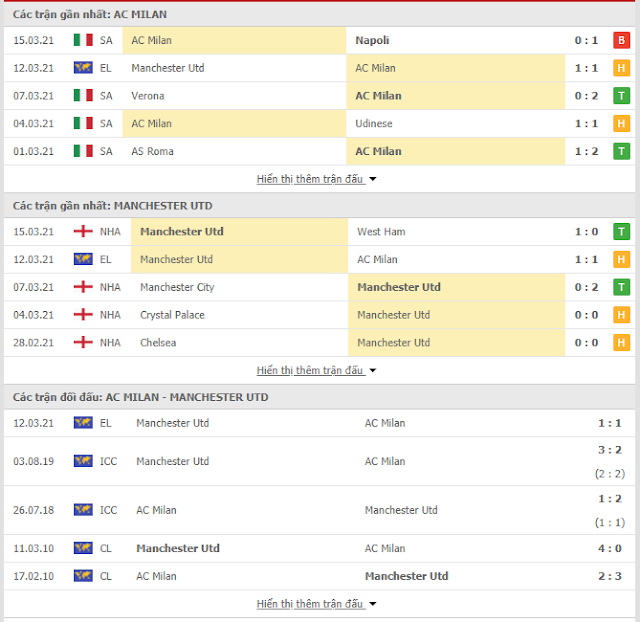Click Italy flag on 15.03.21 AC Milan vs Napoli row
Viewport: 640px width, 622px height.
[83, 40]
